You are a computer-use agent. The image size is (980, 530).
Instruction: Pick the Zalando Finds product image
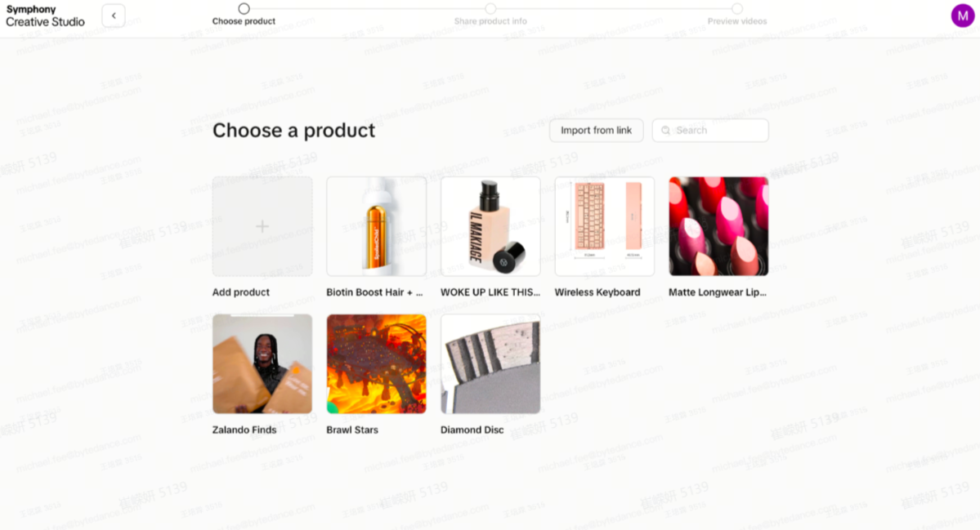(262, 364)
